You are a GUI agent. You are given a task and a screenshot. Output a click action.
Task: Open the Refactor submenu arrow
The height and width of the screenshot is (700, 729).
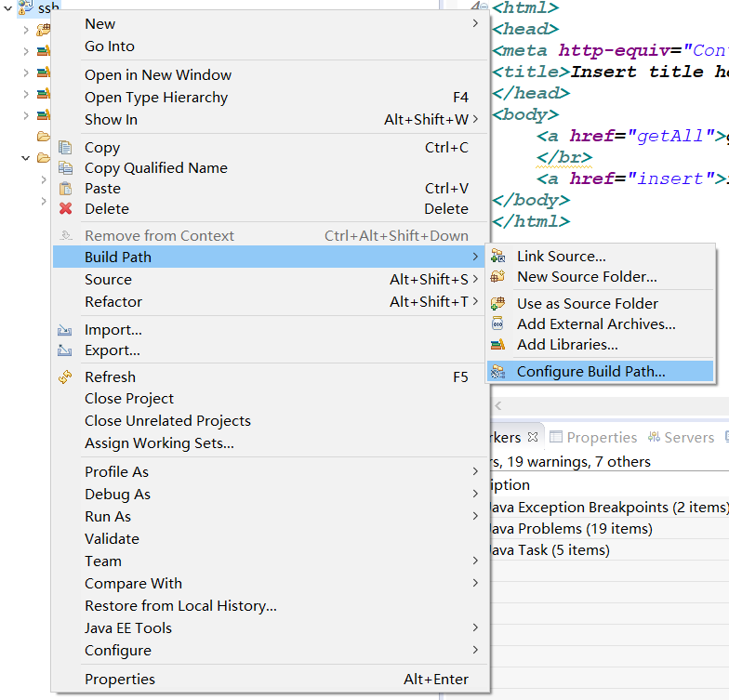click(x=475, y=301)
